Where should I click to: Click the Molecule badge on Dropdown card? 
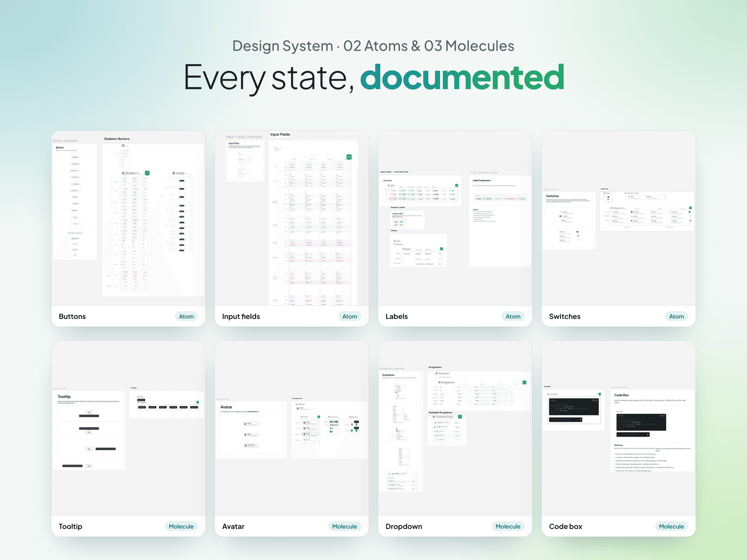(x=508, y=526)
